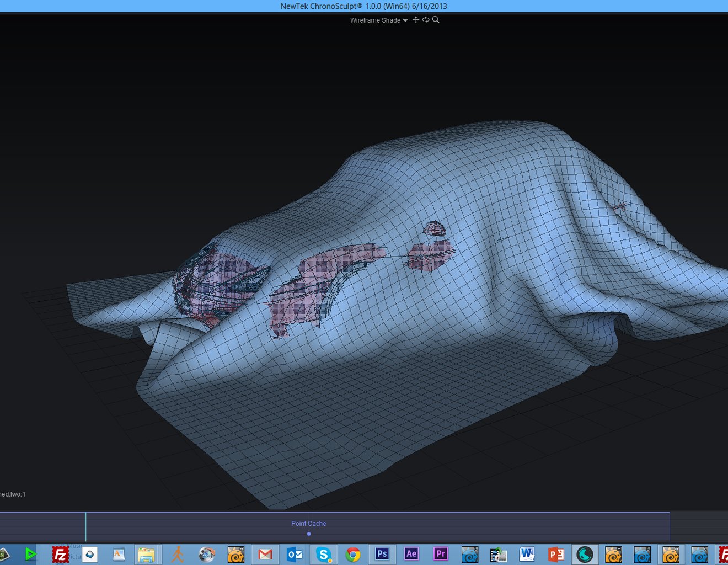Image resolution: width=728 pixels, height=565 pixels.
Task: Open PowerPoint from the taskbar
Action: pyautogui.click(x=556, y=554)
